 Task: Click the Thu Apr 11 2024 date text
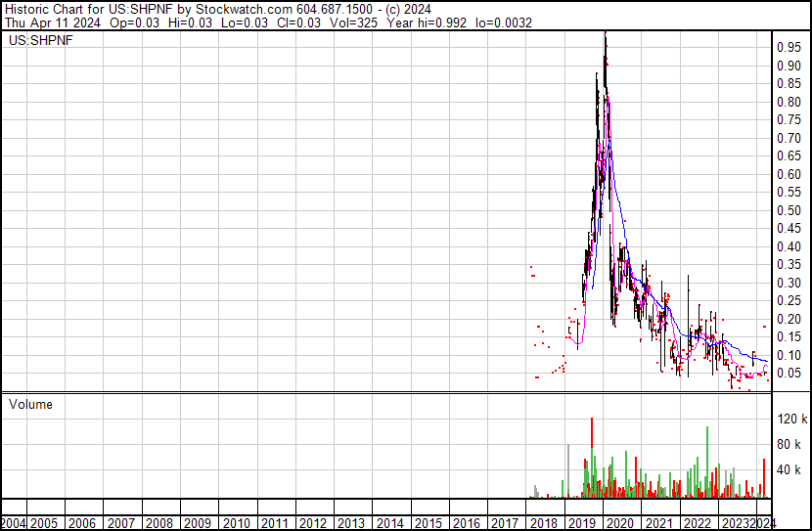point(52,22)
